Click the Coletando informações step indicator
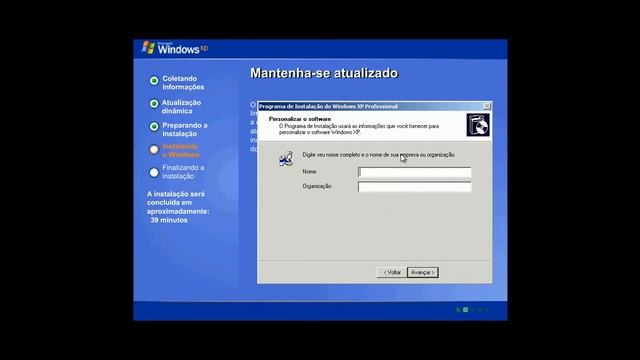 click(154, 81)
